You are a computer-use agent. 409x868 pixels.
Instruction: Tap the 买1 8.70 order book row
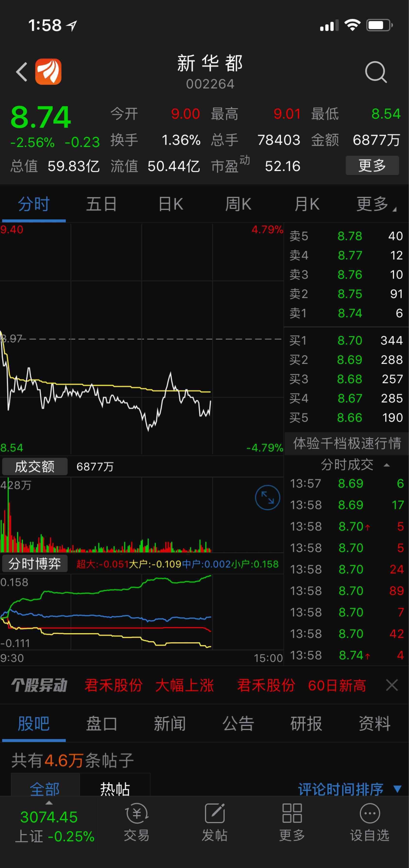(x=346, y=340)
